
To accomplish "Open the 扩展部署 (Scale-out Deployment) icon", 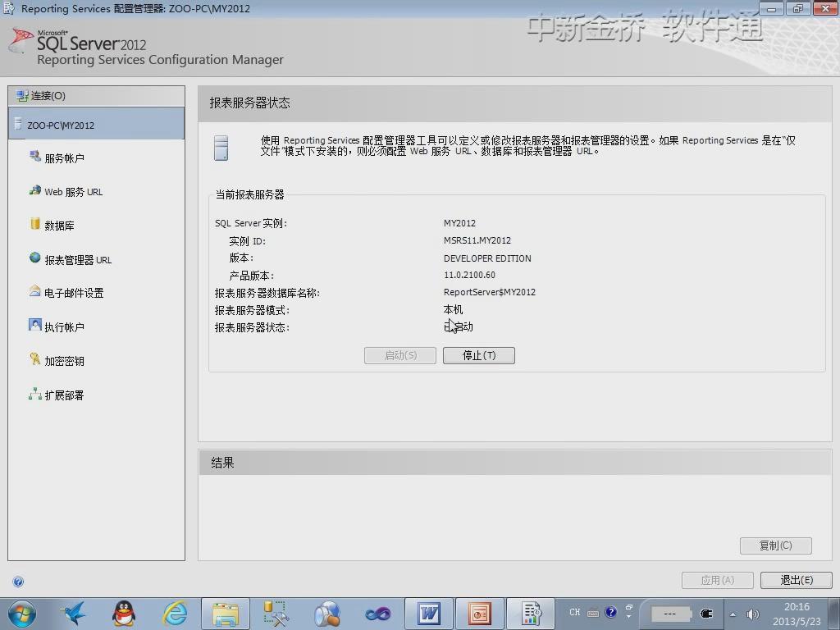I will click(x=35, y=395).
